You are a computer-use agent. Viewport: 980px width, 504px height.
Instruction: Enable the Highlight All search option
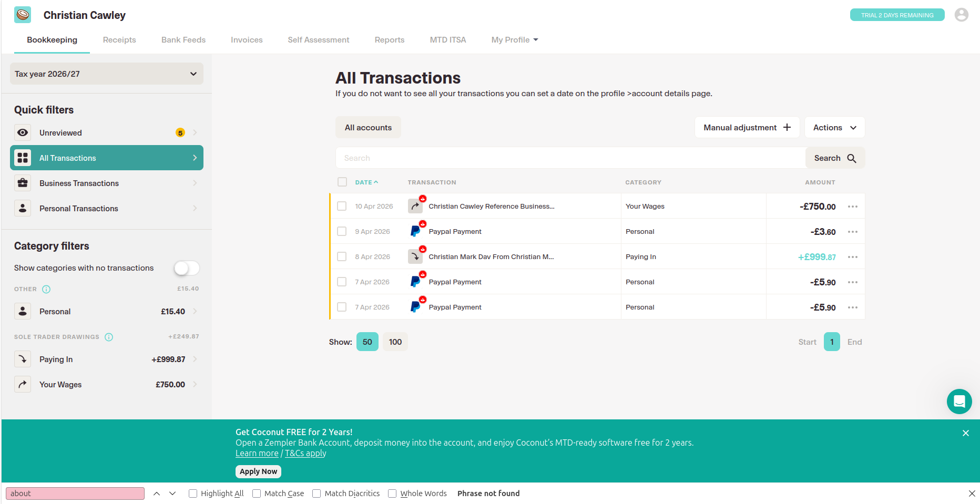pos(193,493)
